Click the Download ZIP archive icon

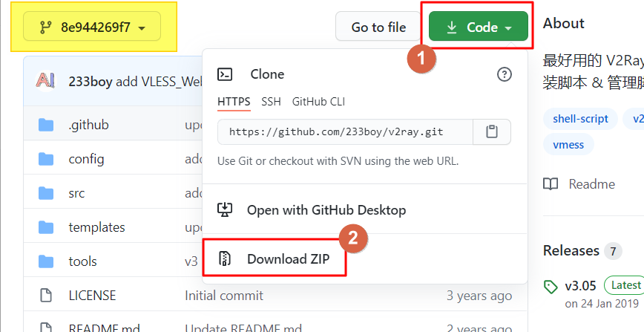[x=225, y=258]
